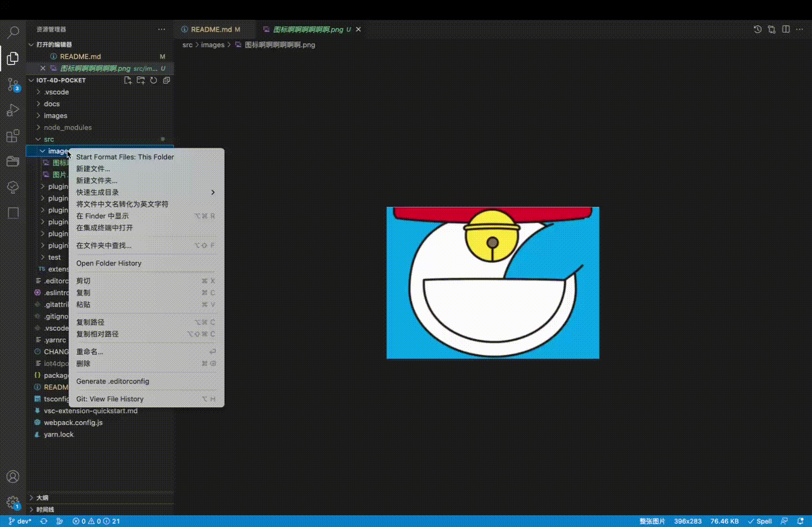Image resolution: width=812 pixels, height=527 pixels.
Task: Choose Generate .editorconfig menu item
Action: click(x=146, y=381)
